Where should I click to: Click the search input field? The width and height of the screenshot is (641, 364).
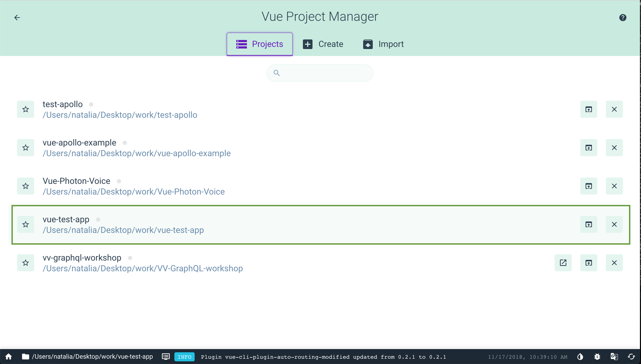coord(320,73)
